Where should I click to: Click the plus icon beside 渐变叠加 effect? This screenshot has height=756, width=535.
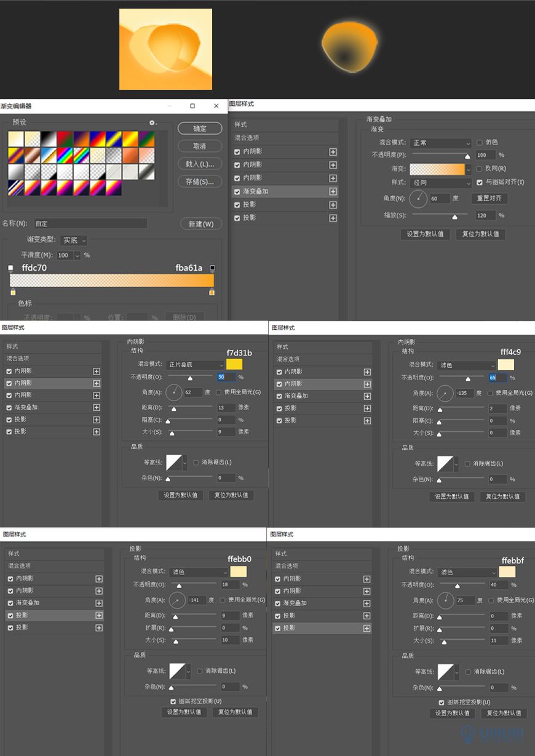[x=333, y=191]
